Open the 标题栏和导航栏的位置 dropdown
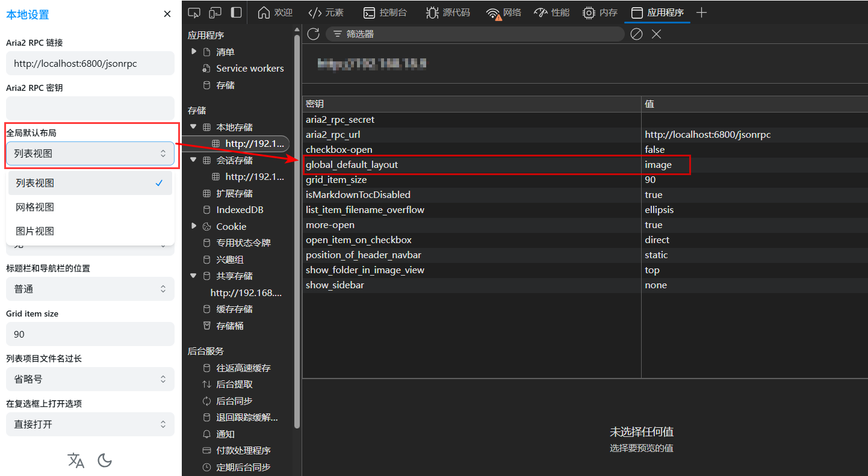868x476 pixels. click(x=90, y=289)
